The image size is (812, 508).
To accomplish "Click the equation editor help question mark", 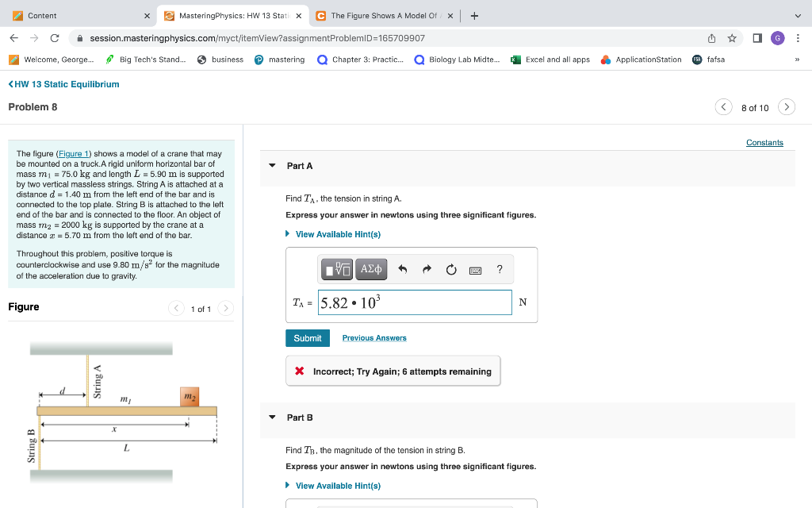I will click(499, 270).
